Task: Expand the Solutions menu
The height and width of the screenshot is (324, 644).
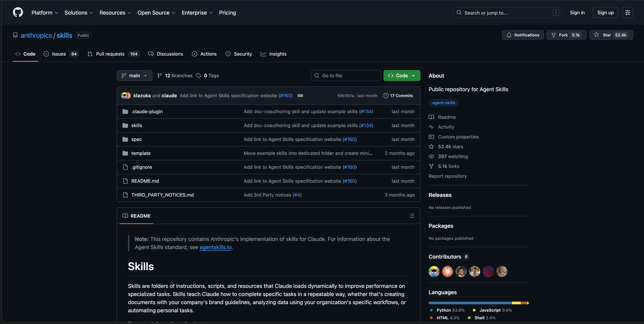Action: point(79,13)
